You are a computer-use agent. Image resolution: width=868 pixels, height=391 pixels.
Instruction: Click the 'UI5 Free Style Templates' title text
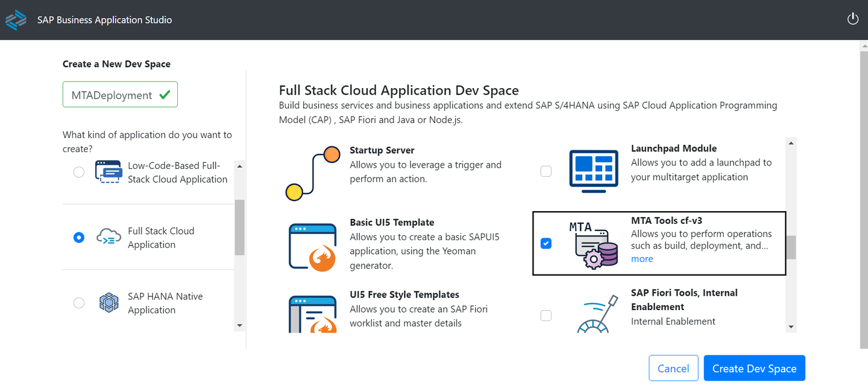[404, 294]
